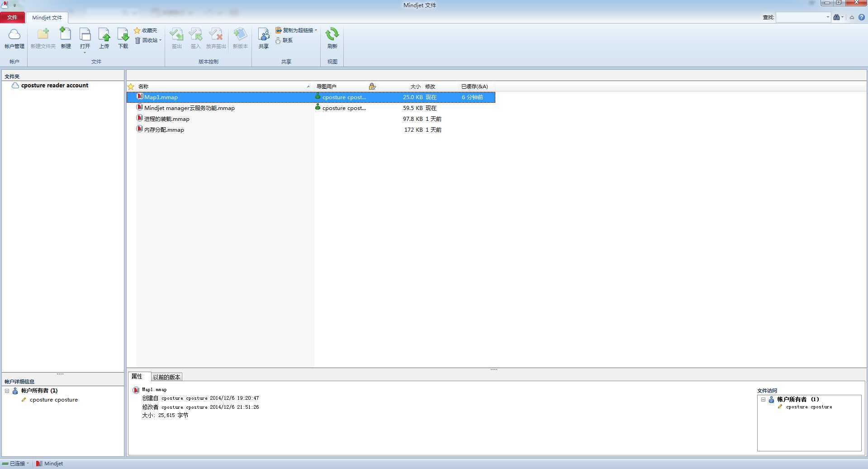
Task: Open the 查找 search combo dropdown
Action: coord(828,17)
